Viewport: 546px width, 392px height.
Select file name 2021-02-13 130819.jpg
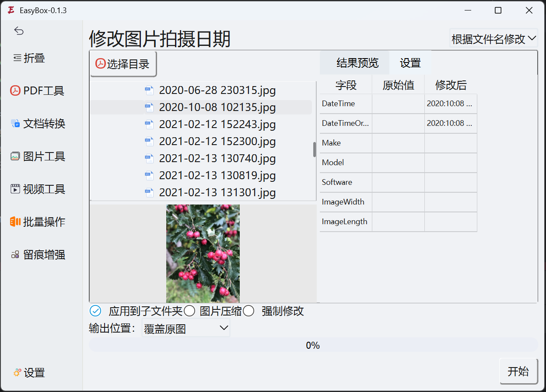pos(217,175)
